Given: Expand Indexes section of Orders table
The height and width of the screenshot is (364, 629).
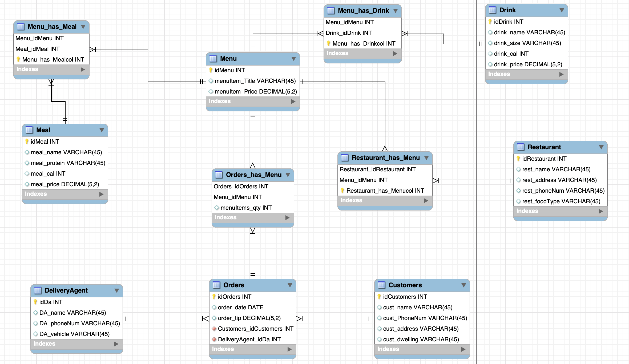Looking at the screenshot, I should click(290, 349).
